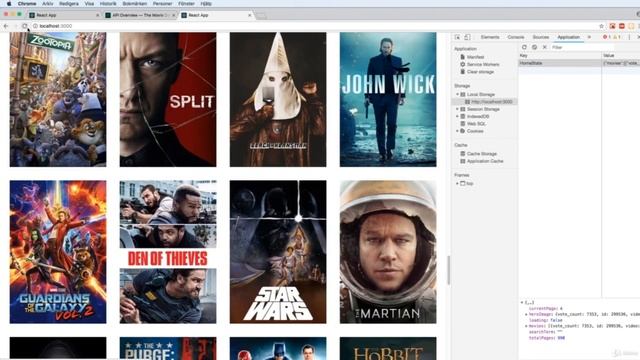Screen dimensions: 640x360
Task: Collapse the Local Storage tree node
Action: [x=457, y=94]
